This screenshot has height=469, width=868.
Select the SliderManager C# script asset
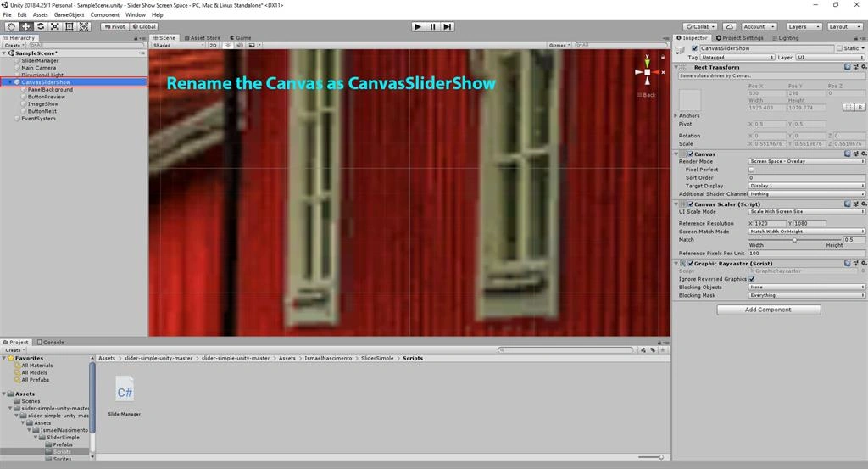[125, 396]
